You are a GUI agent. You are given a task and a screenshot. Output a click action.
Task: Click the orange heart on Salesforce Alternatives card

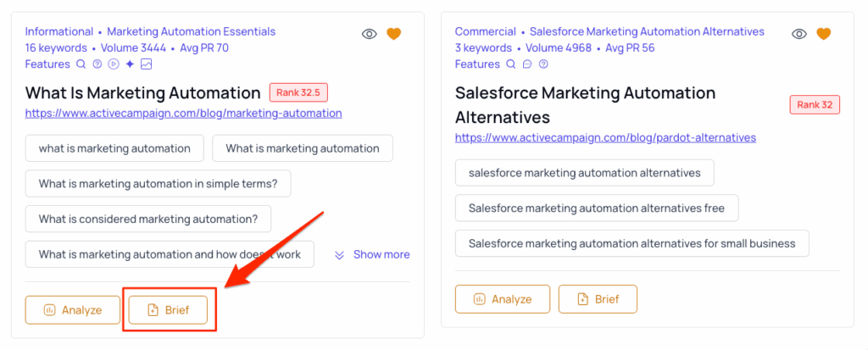tap(824, 34)
